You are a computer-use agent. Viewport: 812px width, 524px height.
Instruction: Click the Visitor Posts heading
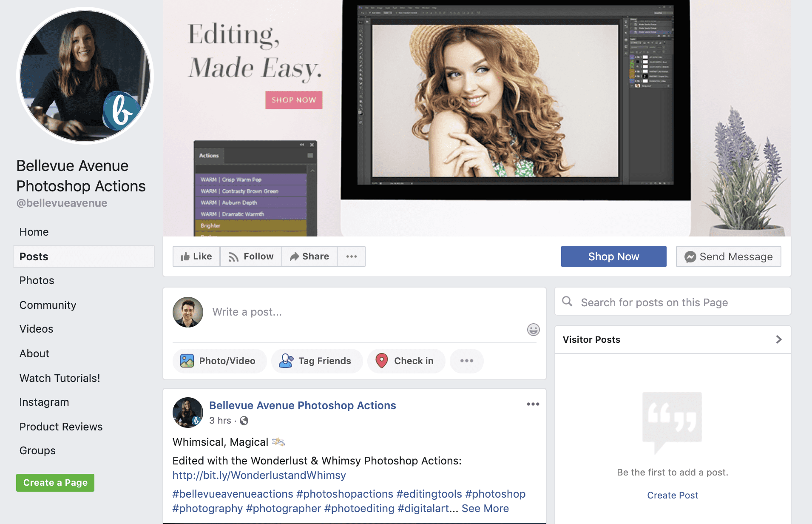click(x=591, y=339)
